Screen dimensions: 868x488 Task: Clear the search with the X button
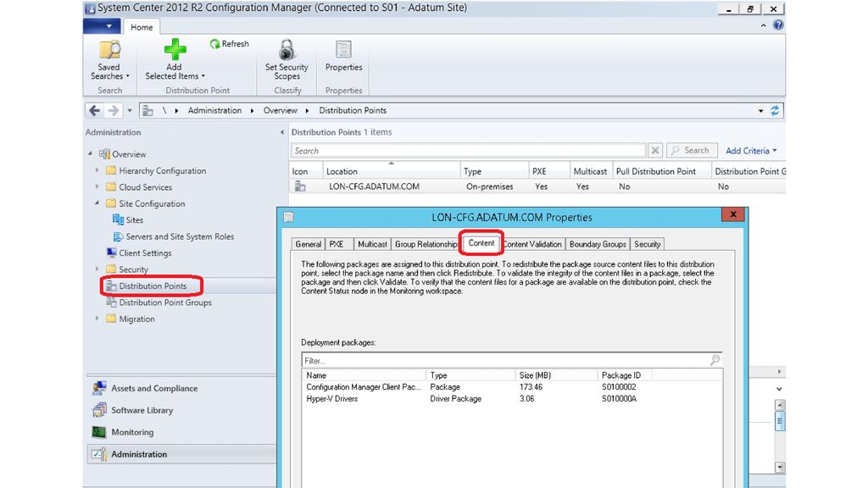point(655,151)
